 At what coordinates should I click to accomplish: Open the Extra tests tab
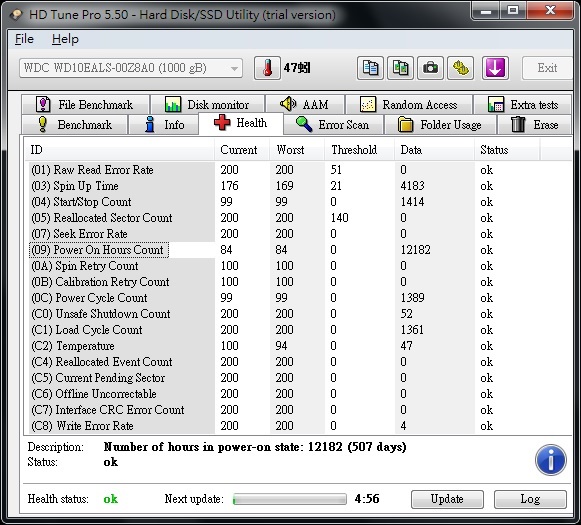[x=522, y=104]
